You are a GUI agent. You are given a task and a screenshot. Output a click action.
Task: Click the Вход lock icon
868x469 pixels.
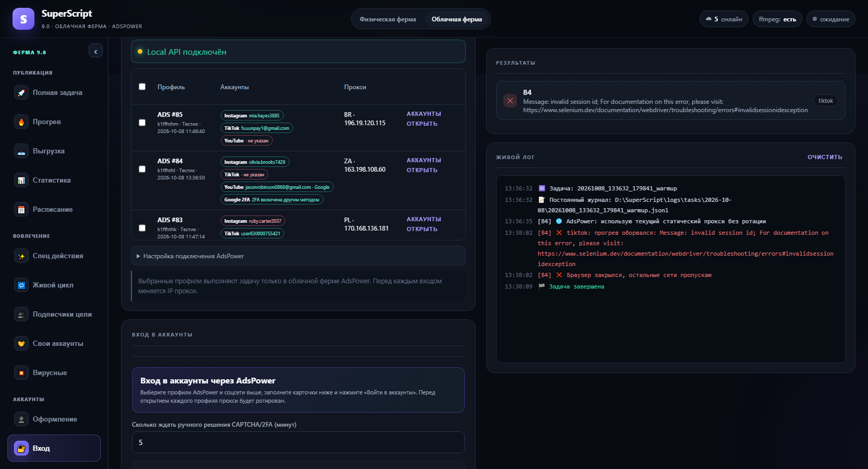pyautogui.click(x=21, y=448)
